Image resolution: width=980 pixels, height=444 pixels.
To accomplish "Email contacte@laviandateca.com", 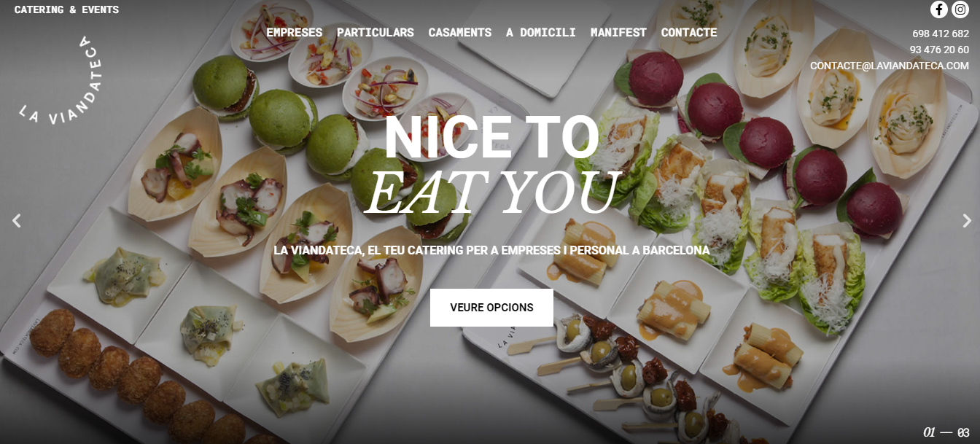I will point(890,66).
